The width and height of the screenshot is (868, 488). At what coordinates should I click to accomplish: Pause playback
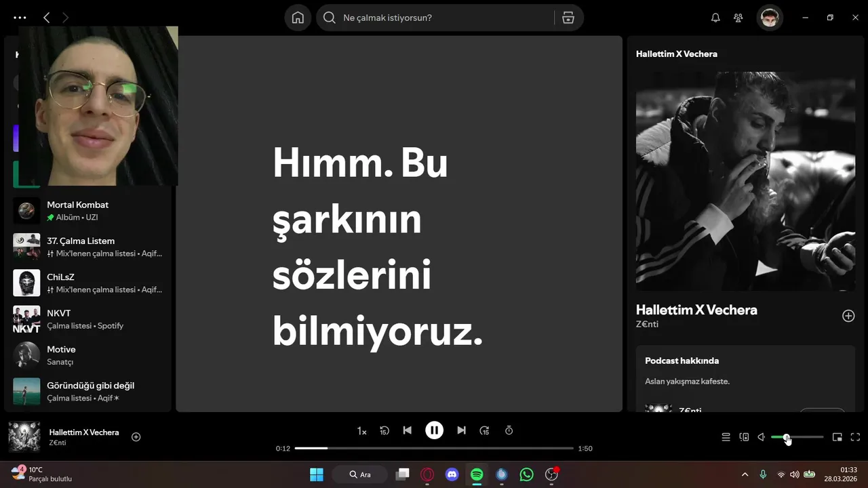(x=434, y=430)
